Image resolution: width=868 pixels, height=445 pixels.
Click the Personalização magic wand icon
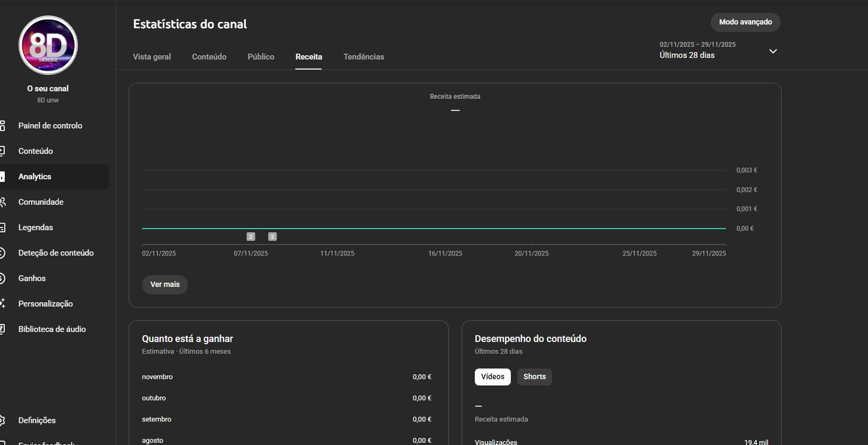(3, 304)
